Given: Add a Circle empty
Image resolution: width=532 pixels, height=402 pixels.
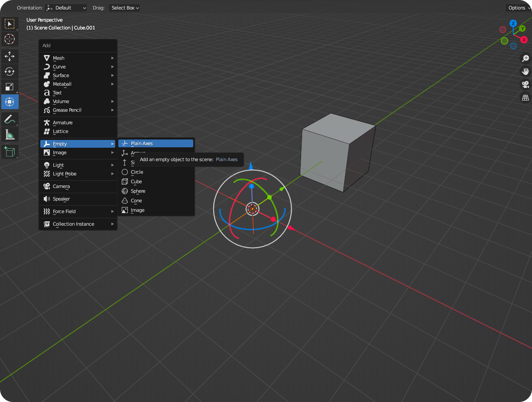Looking at the screenshot, I should coord(156,172).
